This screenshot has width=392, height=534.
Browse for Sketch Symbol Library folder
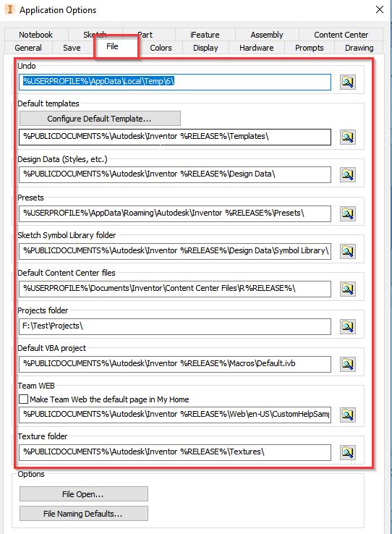(348, 251)
